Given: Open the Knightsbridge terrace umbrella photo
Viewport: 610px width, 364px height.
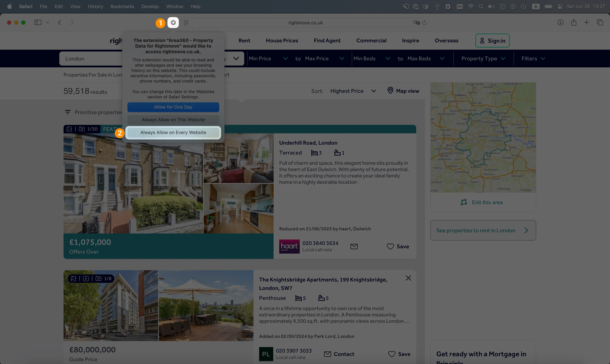Looking at the screenshot, I should tap(206, 306).
